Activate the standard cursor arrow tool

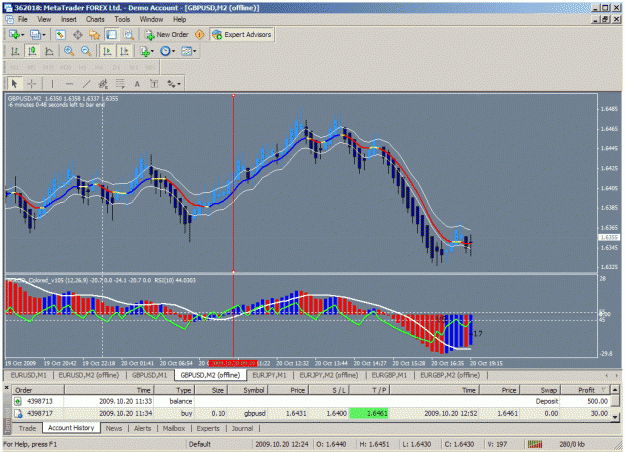[15, 84]
